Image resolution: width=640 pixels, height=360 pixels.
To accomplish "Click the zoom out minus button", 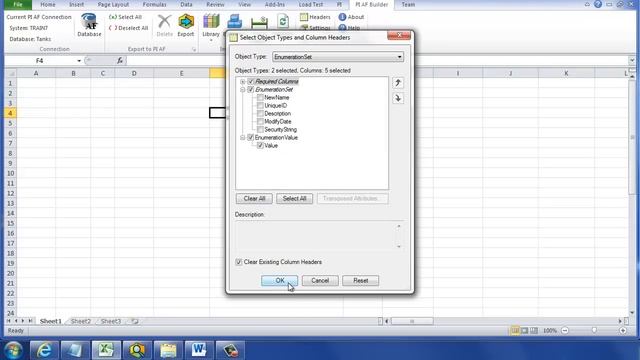I will click(565, 331).
